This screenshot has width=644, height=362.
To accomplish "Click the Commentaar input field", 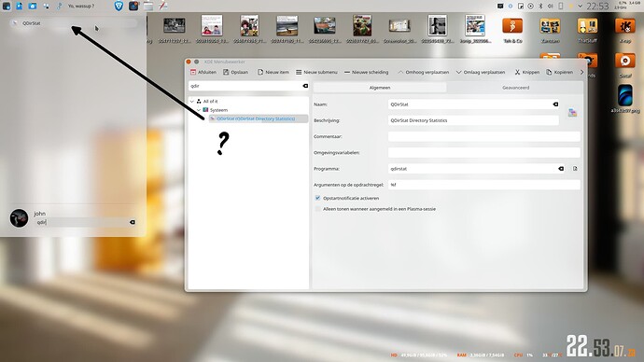I will (483, 136).
